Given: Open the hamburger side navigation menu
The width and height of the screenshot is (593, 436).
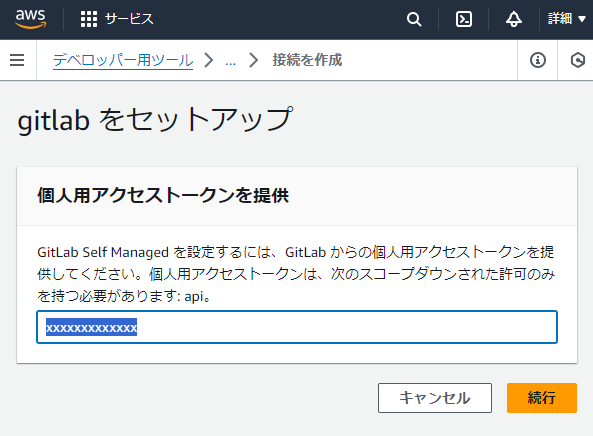Looking at the screenshot, I should [17, 60].
